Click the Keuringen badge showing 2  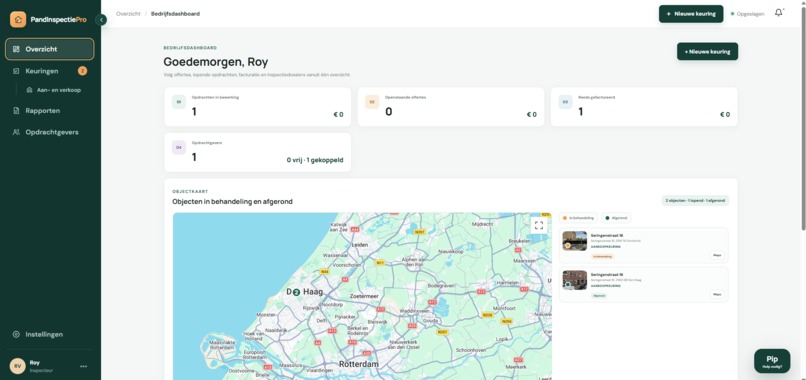pos(82,71)
